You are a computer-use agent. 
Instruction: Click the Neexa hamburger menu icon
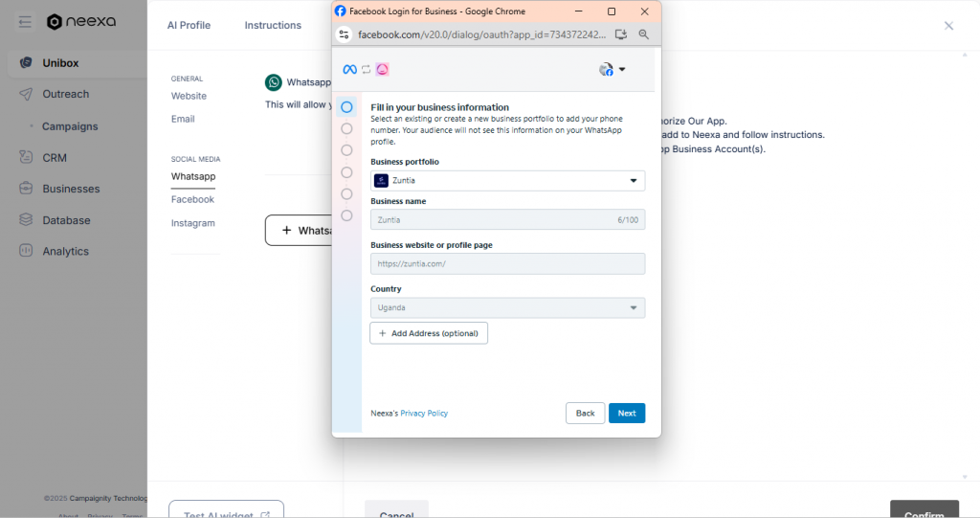[x=25, y=23]
